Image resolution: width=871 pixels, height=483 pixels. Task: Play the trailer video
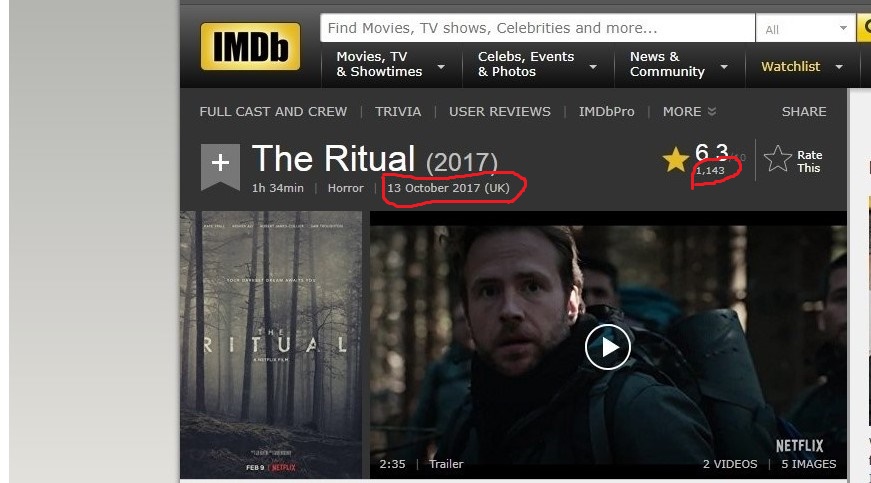click(x=608, y=347)
